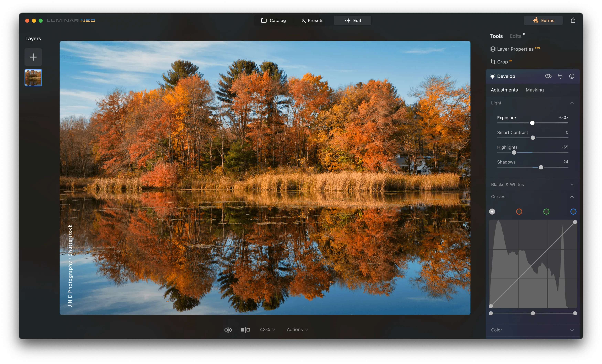Open the Extras panel
The image size is (602, 364).
pos(543,20)
